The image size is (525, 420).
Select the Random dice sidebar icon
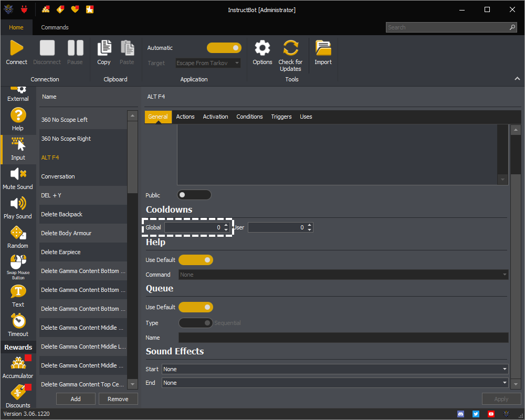click(x=18, y=233)
